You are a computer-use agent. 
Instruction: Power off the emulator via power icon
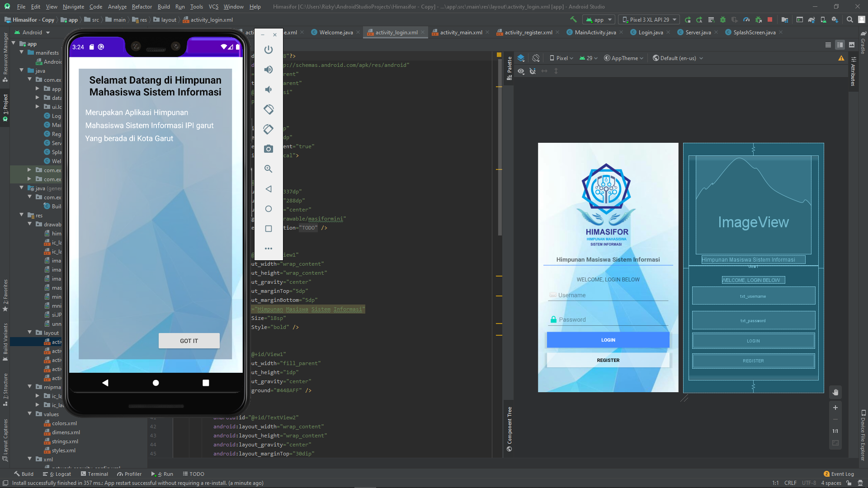tap(269, 50)
